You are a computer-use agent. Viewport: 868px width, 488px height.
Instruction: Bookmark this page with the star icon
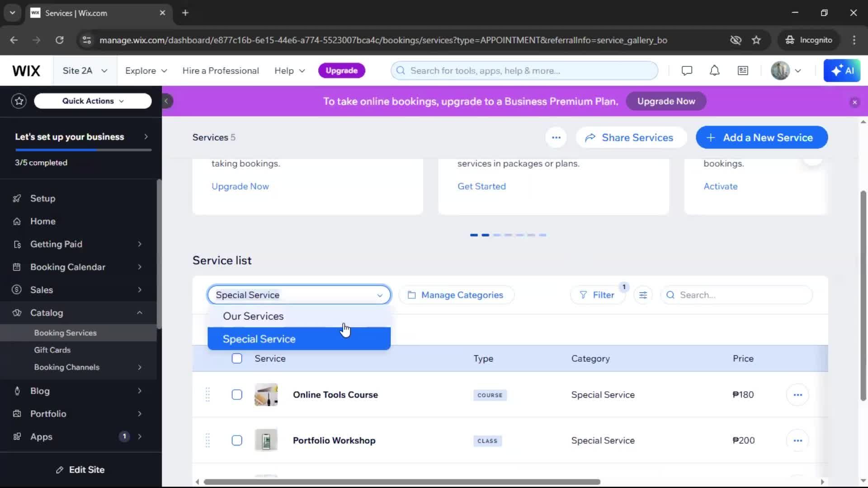[x=756, y=40]
